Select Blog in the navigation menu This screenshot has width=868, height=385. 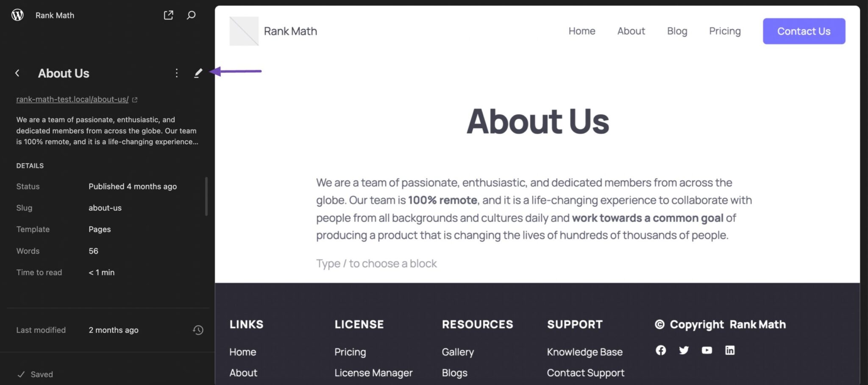677,31
